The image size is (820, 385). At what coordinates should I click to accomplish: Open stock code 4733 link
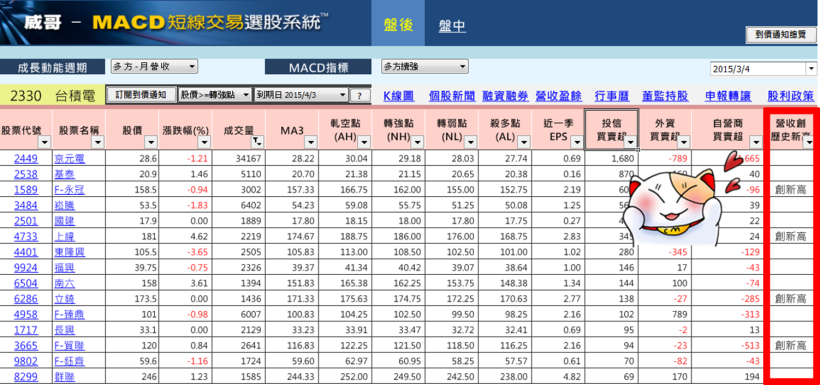click(x=26, y=236)
